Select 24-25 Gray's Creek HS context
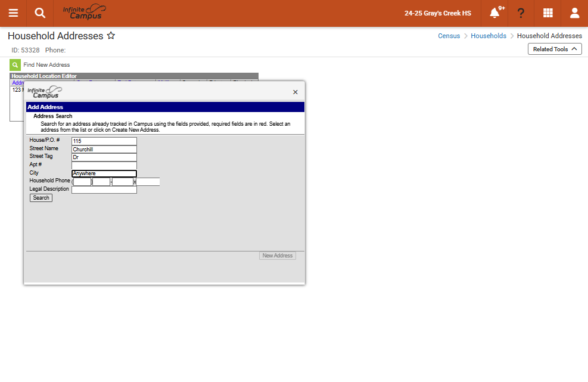Image resolution: width=588 pixels, height=382 pixels. tap(438, 13)
